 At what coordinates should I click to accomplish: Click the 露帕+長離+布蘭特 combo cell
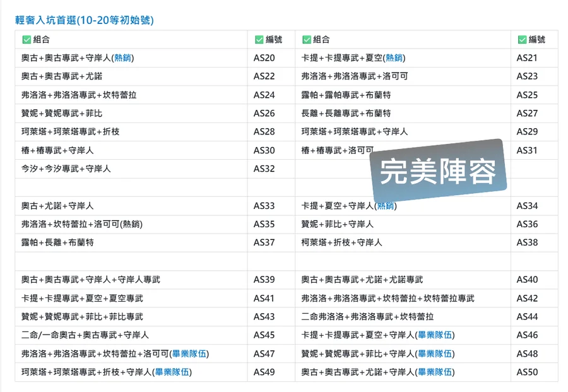coord(57,242)
